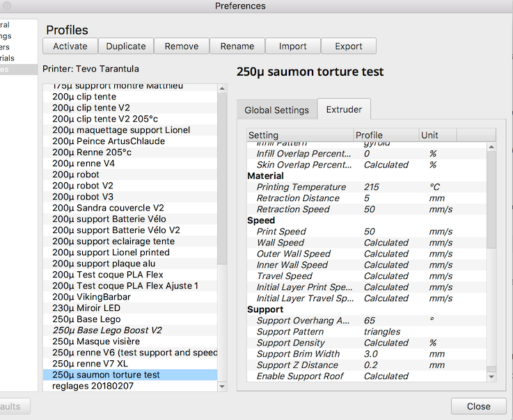Rename the selected profile
Image resolution: width=513 pixels, height=420 pixels.
pyautogui.click(x=237, y=46)
